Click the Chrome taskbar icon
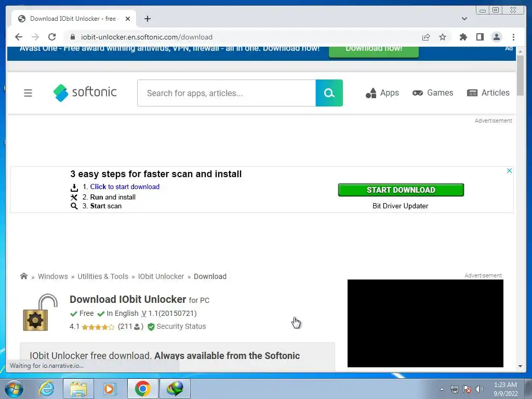This screenshot has width=532, height=399. 142,389
